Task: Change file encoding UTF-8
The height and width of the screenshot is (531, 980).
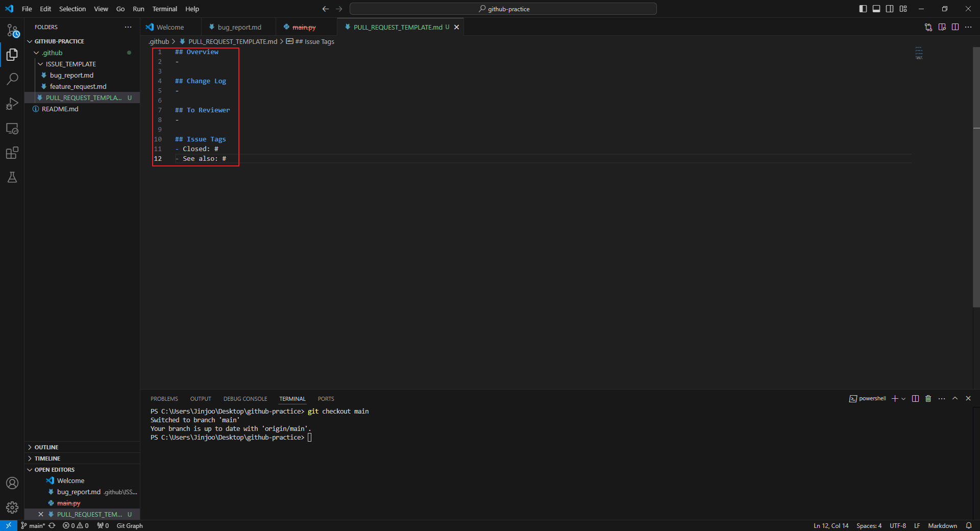Action: pos(898,525)
